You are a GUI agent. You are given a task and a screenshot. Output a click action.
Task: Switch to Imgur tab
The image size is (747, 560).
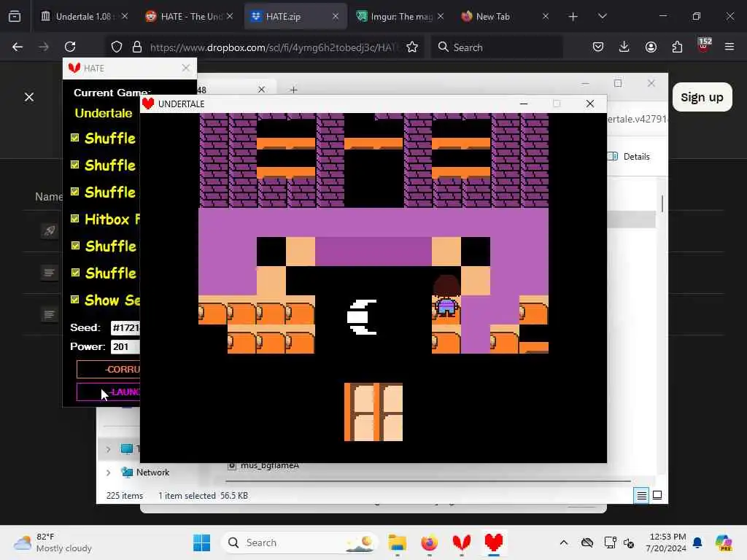[x=399, y=17]
